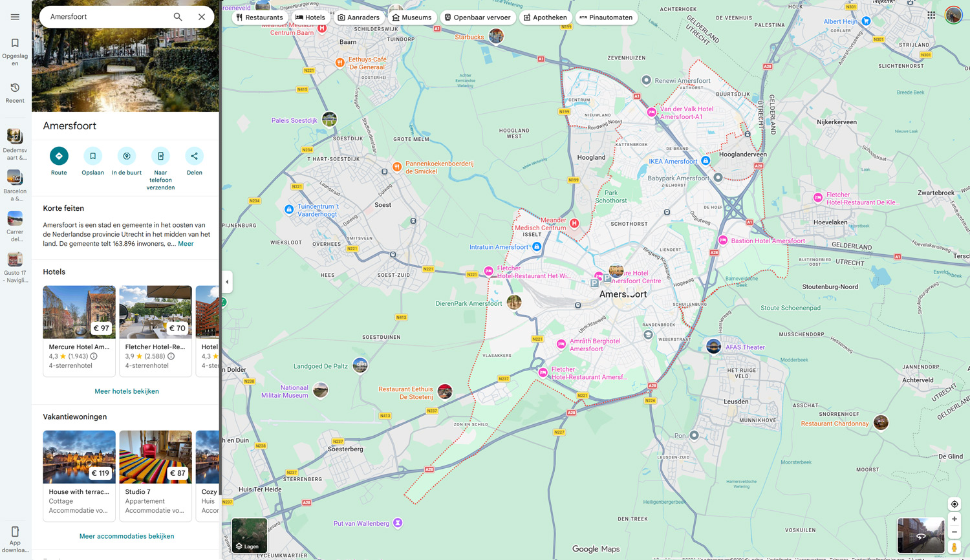
Task: Click Meer accommodaties bekijken link
Action: pos(127,536)
